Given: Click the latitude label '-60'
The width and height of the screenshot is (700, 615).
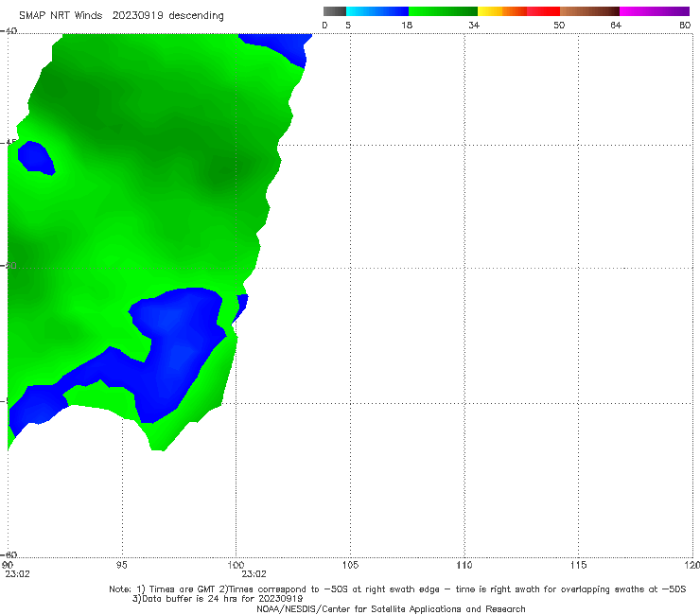Looking at the screenshot, I should (x=9, y=554).
